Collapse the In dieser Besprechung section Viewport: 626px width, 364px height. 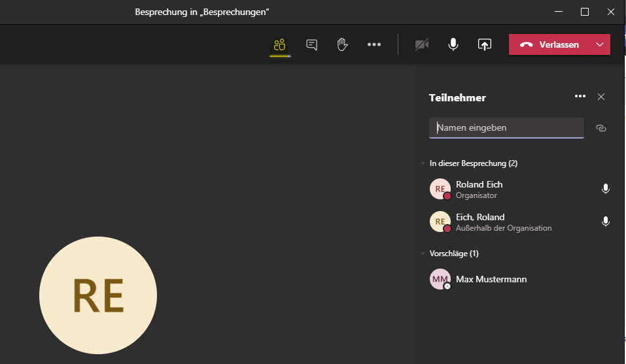(423, 163)
